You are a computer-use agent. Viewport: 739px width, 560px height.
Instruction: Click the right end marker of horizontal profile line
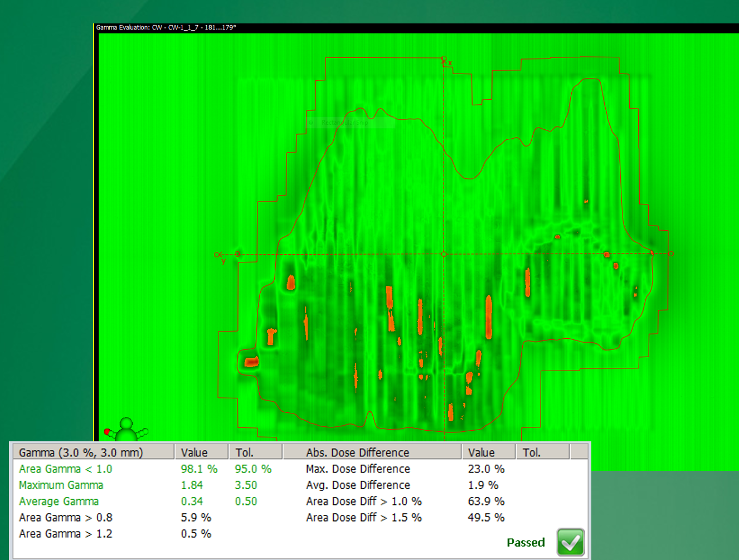[670, 254]
